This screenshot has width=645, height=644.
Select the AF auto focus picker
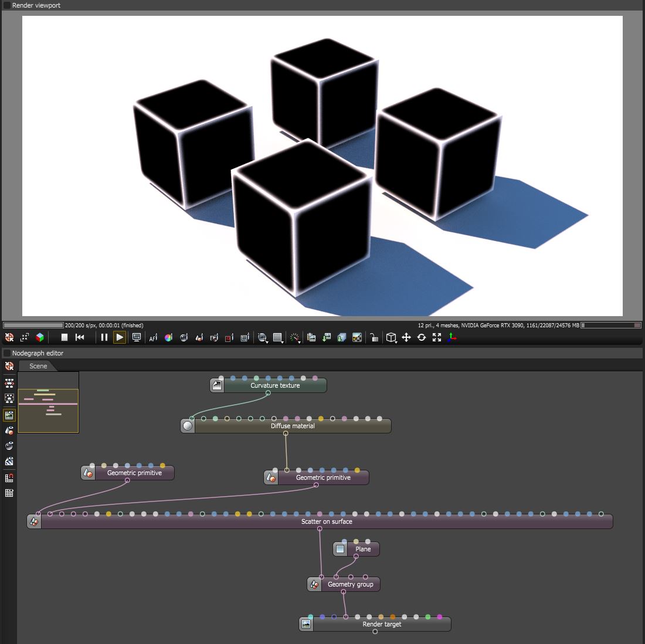(153, 338)
